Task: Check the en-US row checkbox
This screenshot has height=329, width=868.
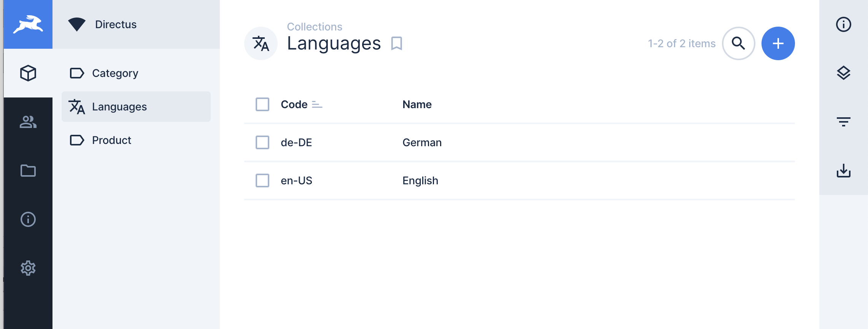Action: 262,180
